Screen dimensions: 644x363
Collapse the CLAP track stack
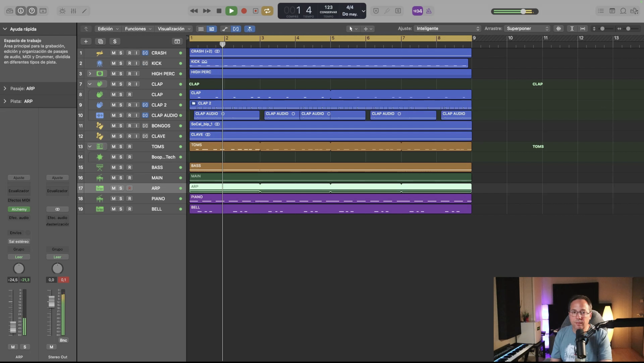point(90,84)
